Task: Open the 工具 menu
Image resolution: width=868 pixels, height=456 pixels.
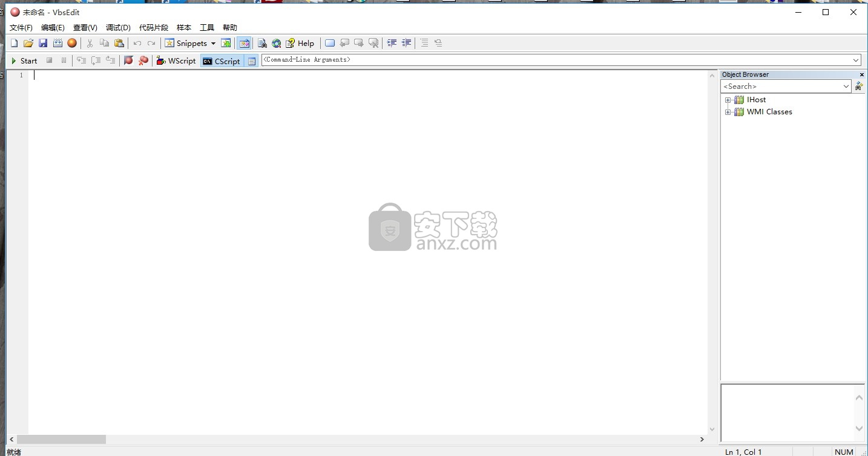Action: click(x=207, y=28)
